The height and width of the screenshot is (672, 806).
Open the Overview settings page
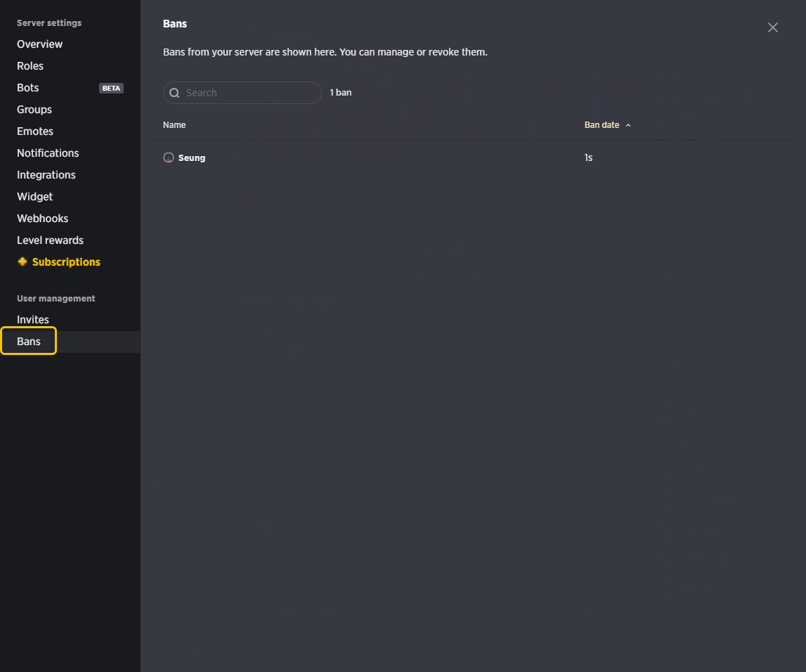coord(39,44)
